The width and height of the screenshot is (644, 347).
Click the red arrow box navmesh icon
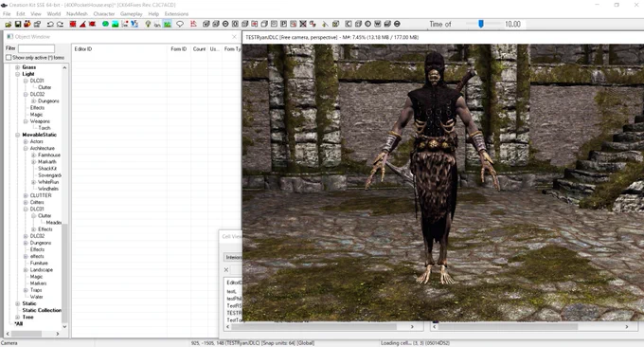[254, 25]
